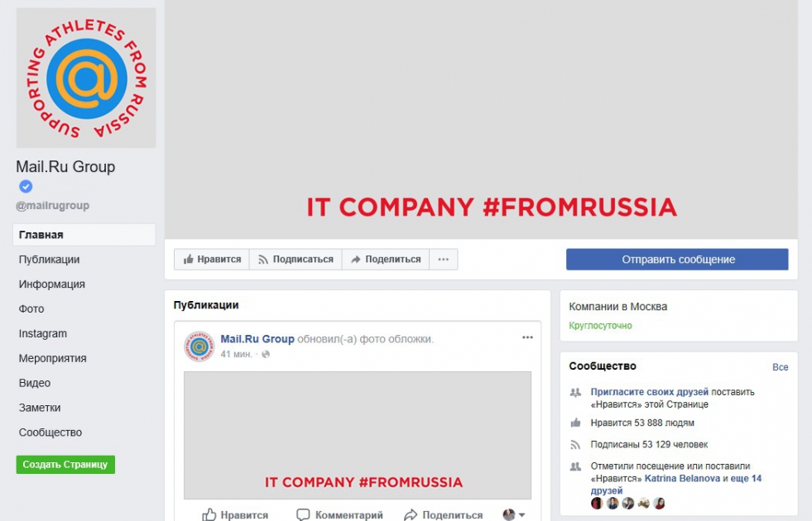Open Мероприятия in the sidebar

[x=52, y=358]
